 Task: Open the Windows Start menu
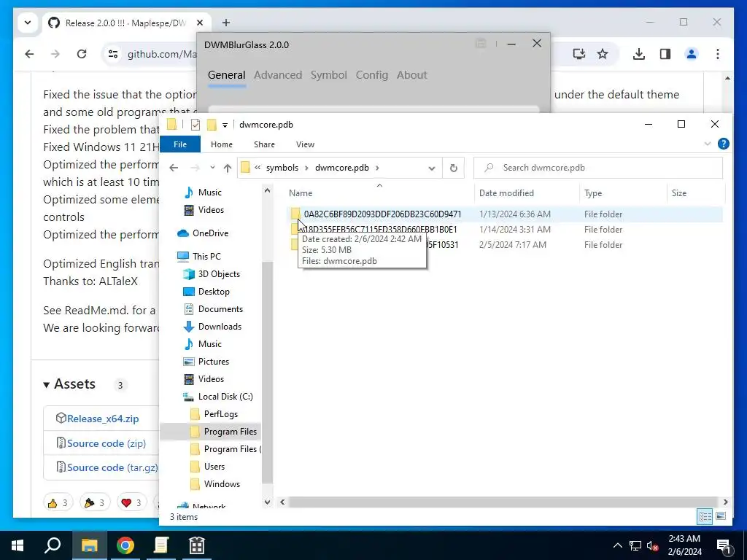[18, 545]
